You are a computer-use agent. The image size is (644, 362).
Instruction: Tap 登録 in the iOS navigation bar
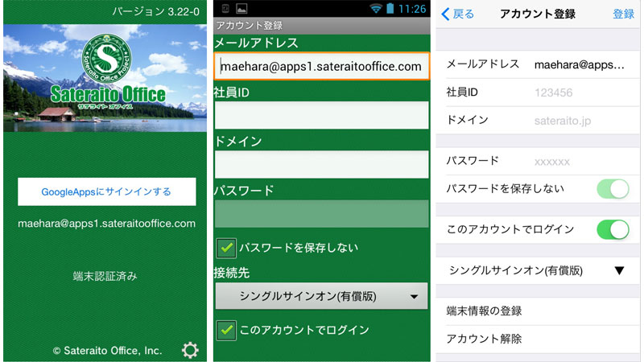[623, 14]
